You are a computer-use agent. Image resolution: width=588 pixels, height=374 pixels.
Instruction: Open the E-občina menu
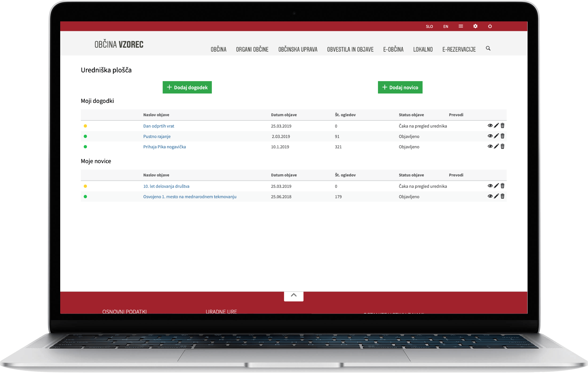[x=393, y=50]
